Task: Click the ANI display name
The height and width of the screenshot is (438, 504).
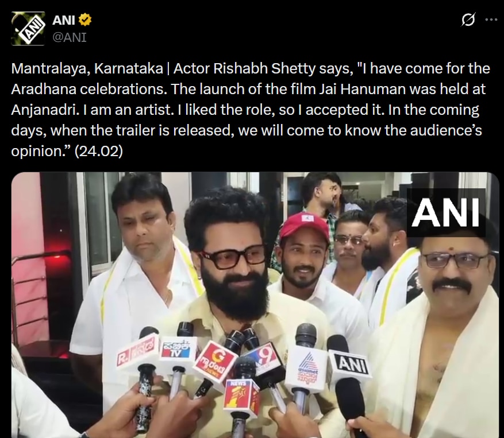Action: pos(64,20)
